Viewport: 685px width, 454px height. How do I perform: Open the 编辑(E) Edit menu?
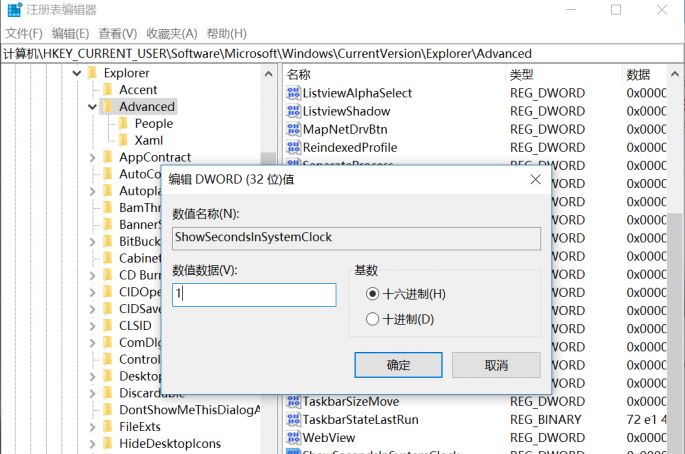tap(70, 34)
